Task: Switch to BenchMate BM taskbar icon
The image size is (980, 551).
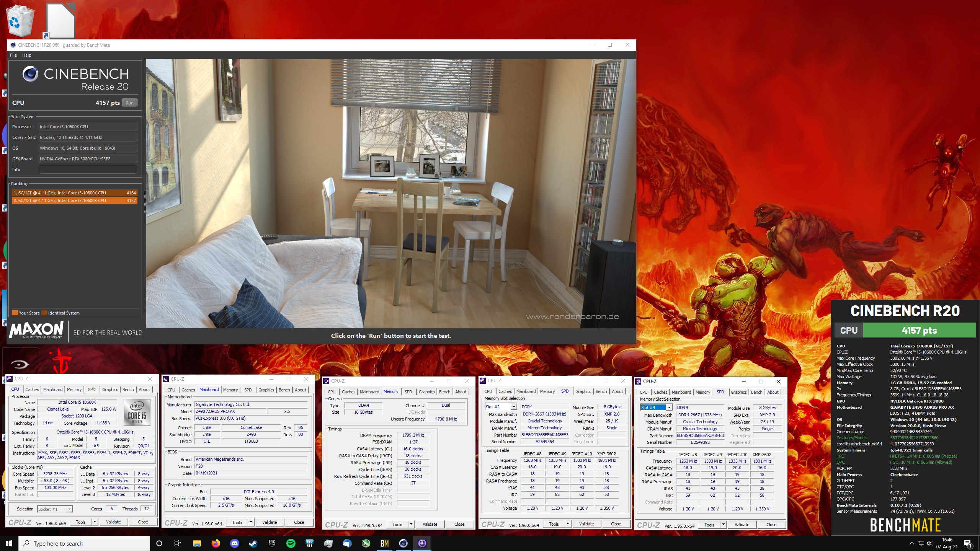Action: [x=384, y=543]
